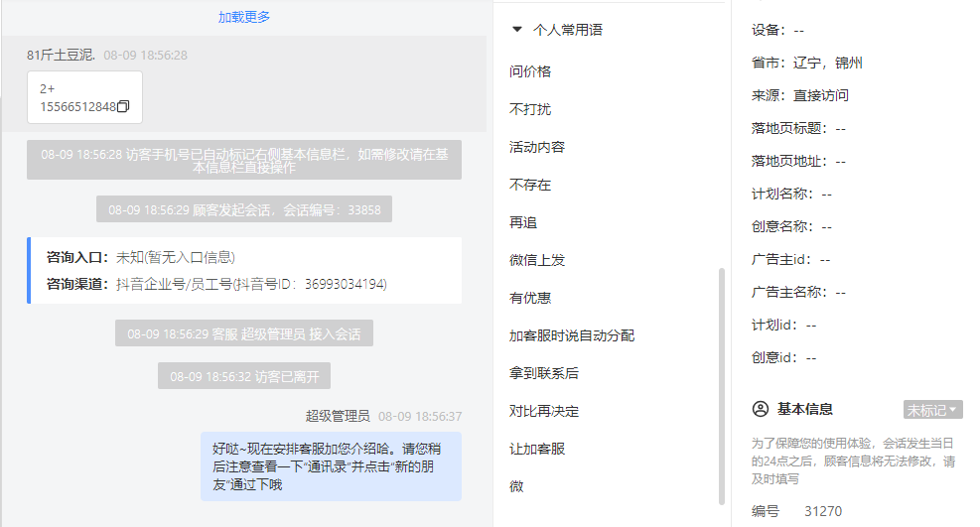Click the 创意名称 field
The width and height of the screenshot is (980, 527).
coord(791,226)
